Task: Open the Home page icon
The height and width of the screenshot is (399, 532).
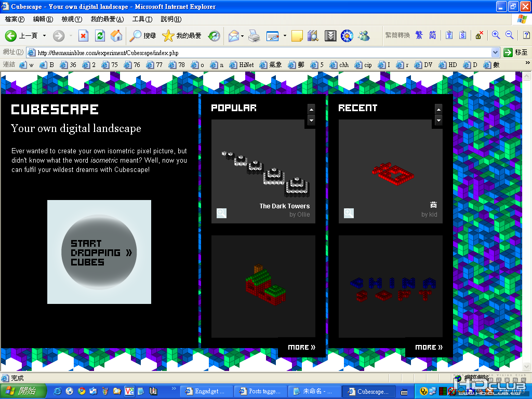Action: pyautogui.click(x=116, y=35)
